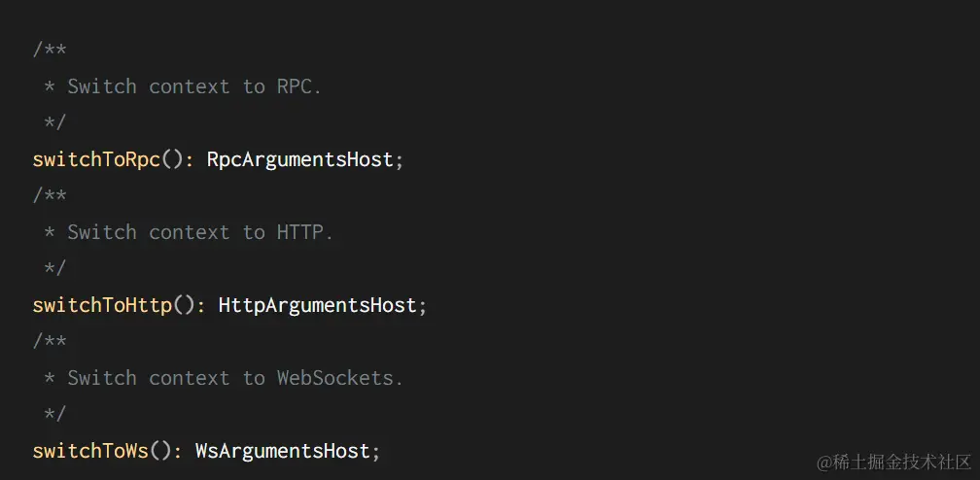The image size is (980, 480).
Task: Click the switchToWs method name
Action: tap(89, 451)
